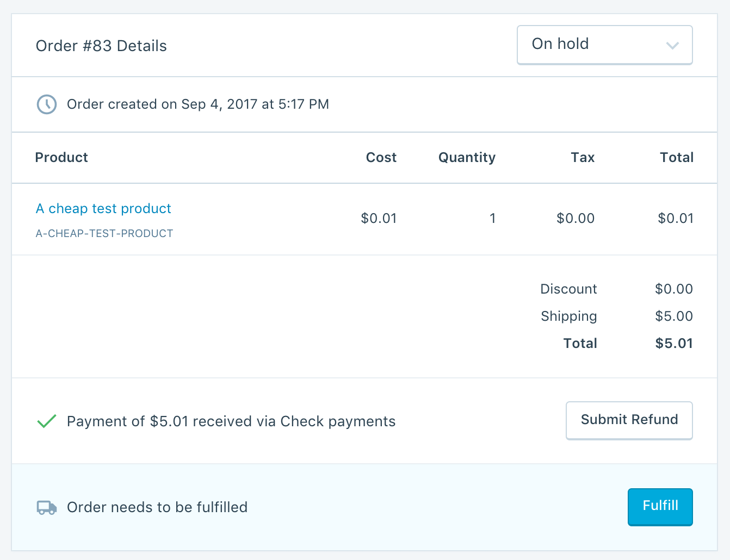
Task: Click the bold order total $5.01
Action: click(x=673, y=344)
